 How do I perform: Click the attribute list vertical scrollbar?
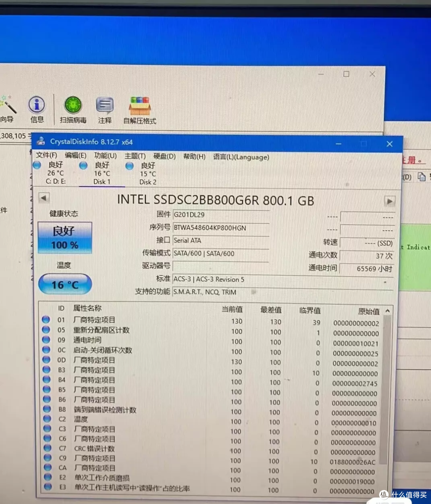[384, 389]
